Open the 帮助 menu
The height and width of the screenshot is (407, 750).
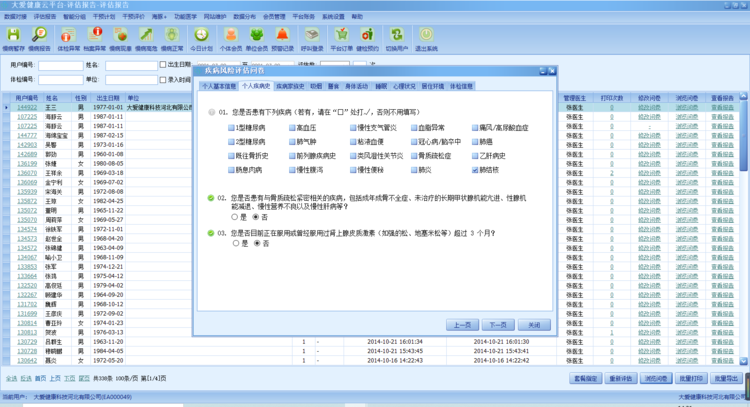tap(357, 16)
